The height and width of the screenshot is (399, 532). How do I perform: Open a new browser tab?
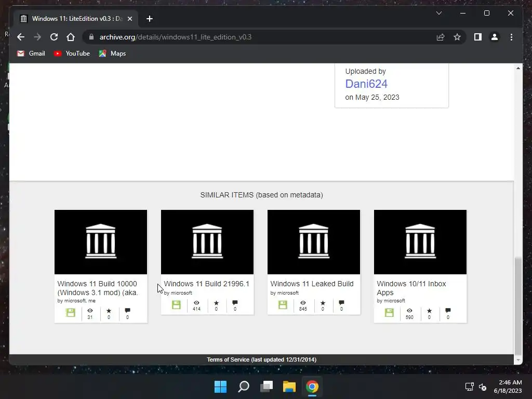pyautogui.click(x=150, y=19)
